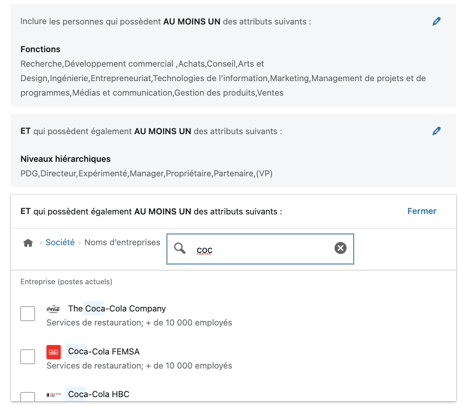Go to home breadcrumb icon

(x=28, y=243)
